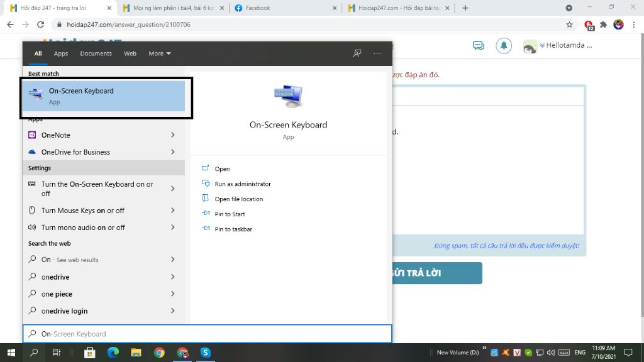Open the Chrome Extensions puzzle icon
Screen dimensions: 644x362
pyautogui.click(x=603, y=25)
